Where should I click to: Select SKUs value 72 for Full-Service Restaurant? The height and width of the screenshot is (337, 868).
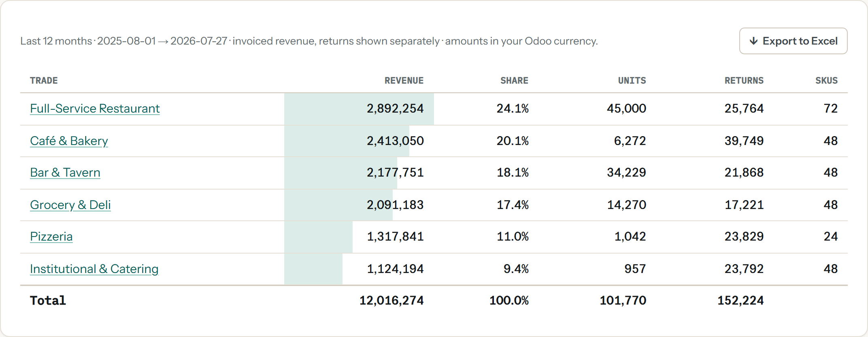(831, 109)
